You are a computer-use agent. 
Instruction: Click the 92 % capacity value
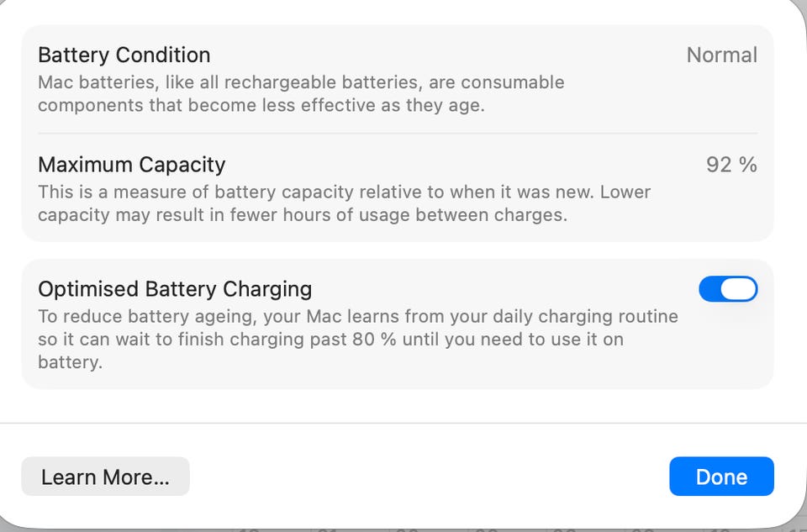coord(731,164)
